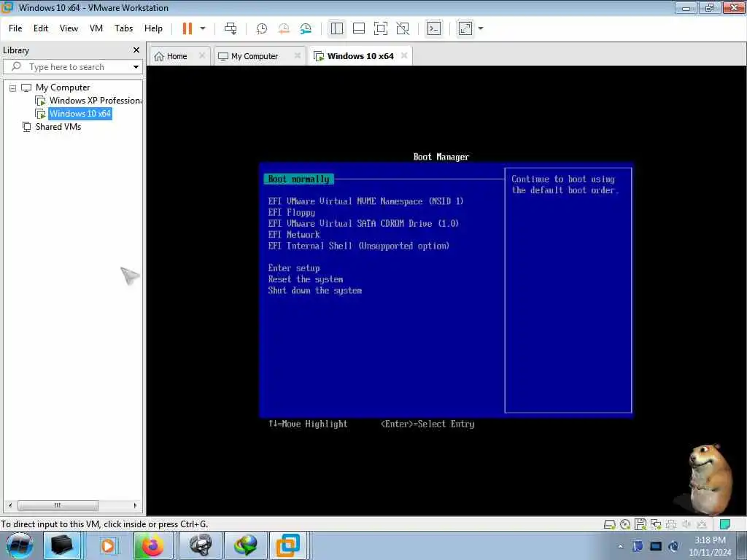
Task: Open the View menu
Action: (x=69, y=28)
